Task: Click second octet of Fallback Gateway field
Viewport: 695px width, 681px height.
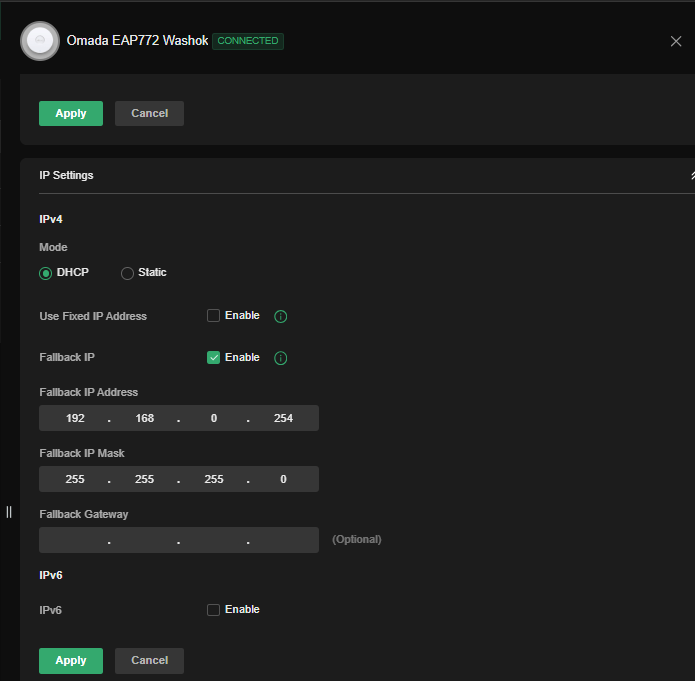Action: tap(144, 540)
